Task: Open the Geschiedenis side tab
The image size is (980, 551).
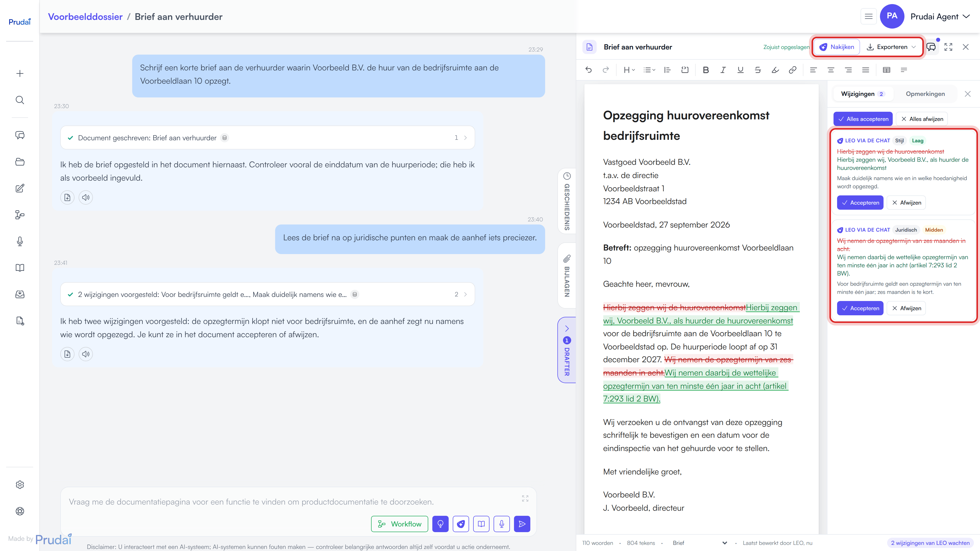Action: 567,201
